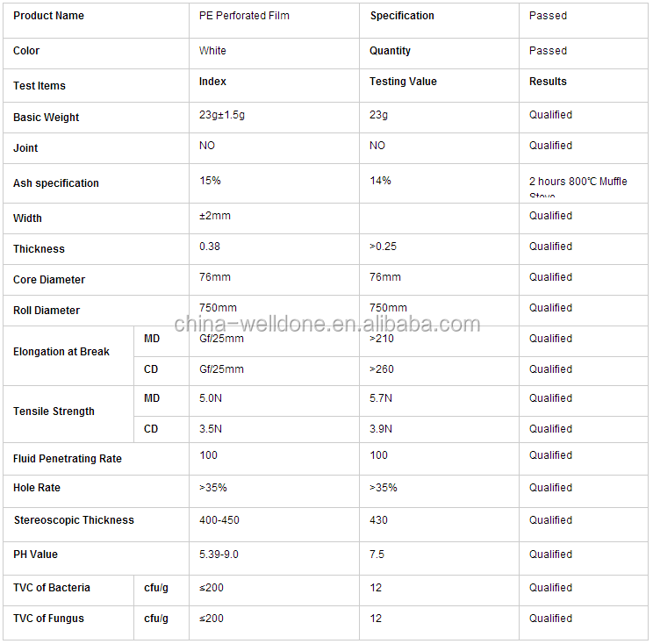Click the "5.7N" testing value cell
Screen dimensions: 653x644
click(x=381, y=398)
